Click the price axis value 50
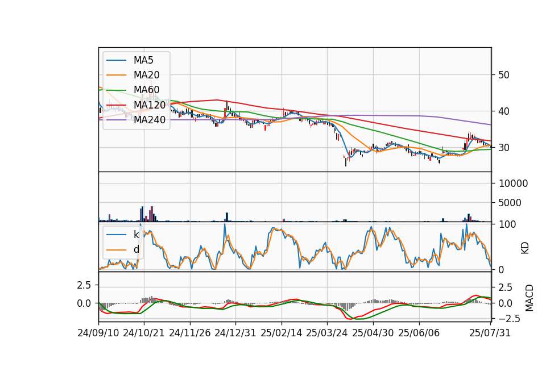Viewport: 546px width, 392px height. click(504, 75)
